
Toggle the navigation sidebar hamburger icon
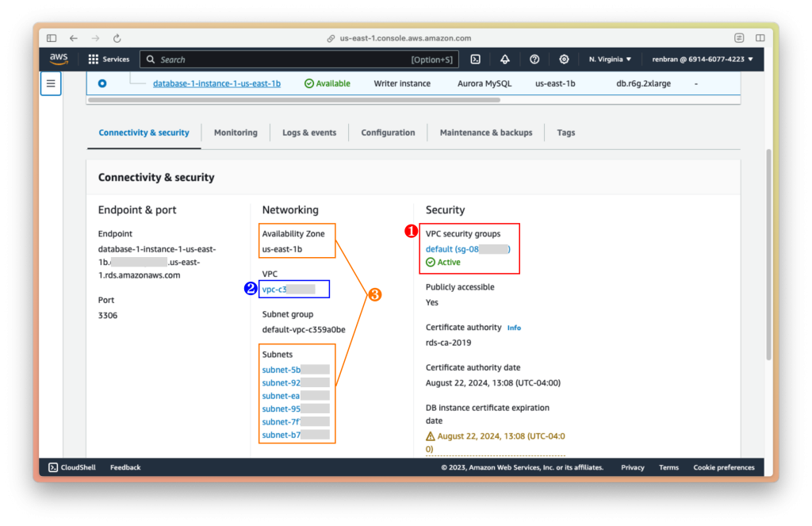pos(50,83)
